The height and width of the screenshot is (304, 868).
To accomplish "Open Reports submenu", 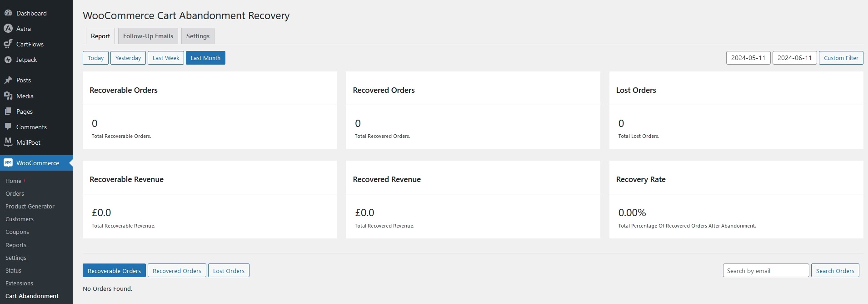I will (x=16, y=245).
